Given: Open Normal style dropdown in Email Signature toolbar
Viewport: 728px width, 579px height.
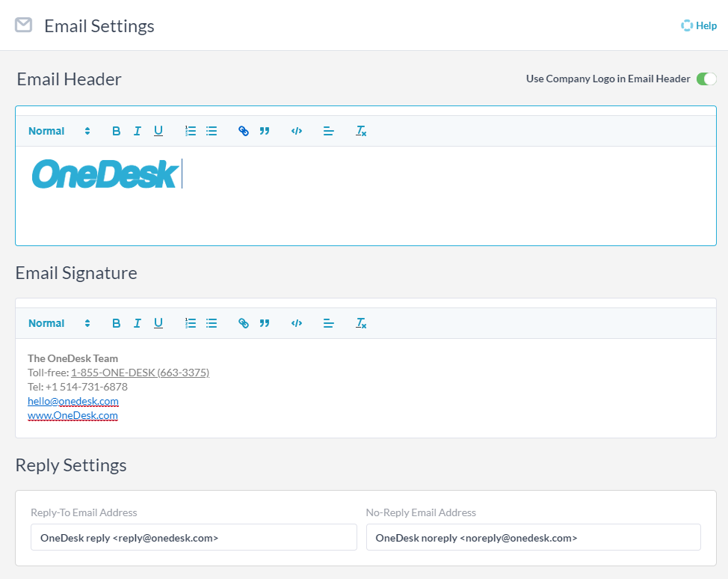Looking at the screenshot, I should tap(60, 323).
